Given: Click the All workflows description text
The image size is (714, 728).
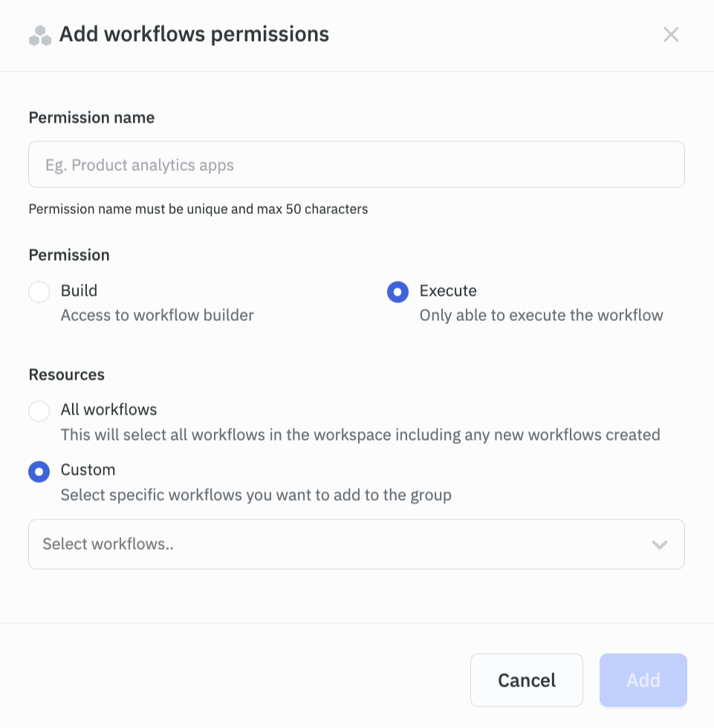Looking at the screenshot, I should pyautogui.click(x=360, y=435).
